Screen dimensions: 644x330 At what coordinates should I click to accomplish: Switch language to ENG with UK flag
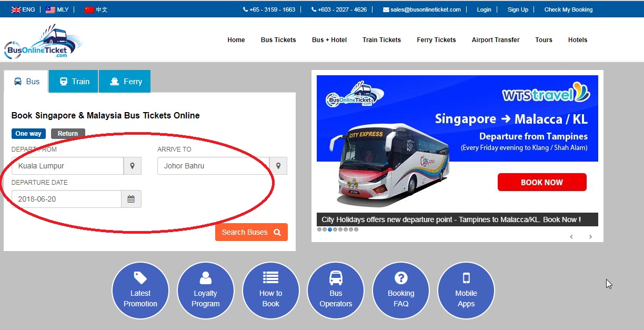(x=23, y=9)
